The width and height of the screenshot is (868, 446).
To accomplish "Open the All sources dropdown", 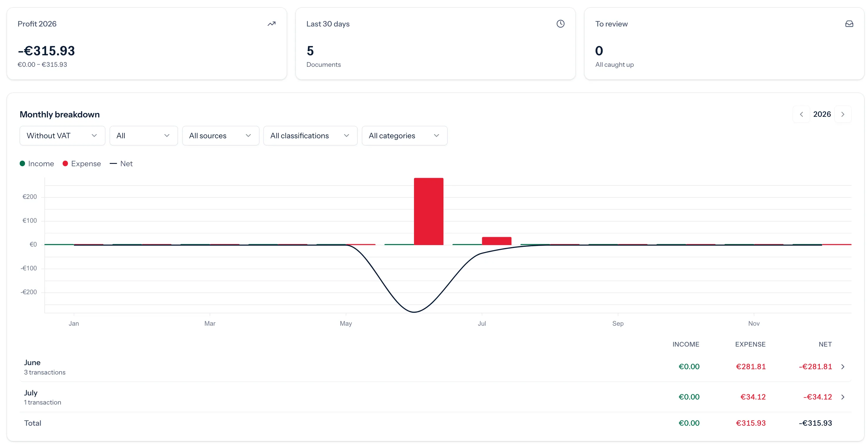I will tap(220, 136).
